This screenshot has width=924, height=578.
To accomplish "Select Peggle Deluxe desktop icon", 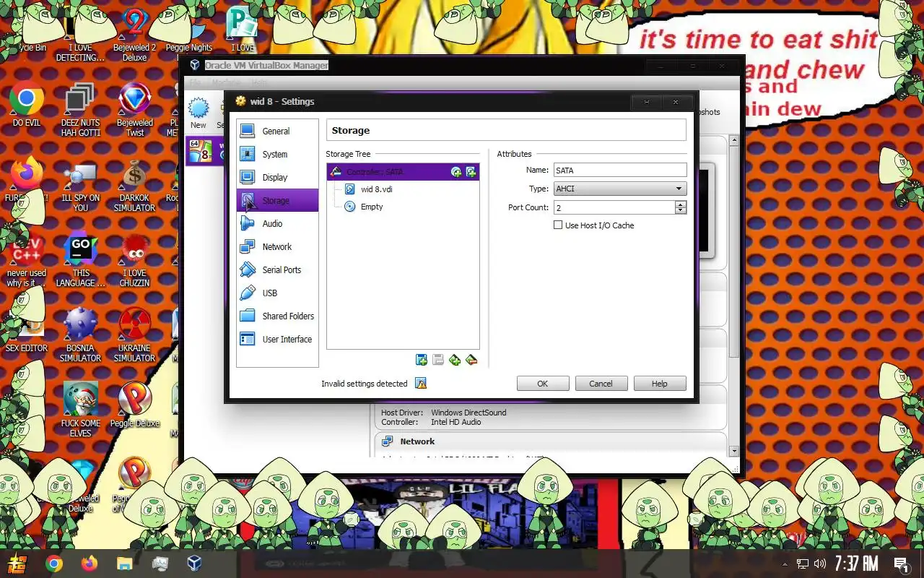I will tap(134, 405).
